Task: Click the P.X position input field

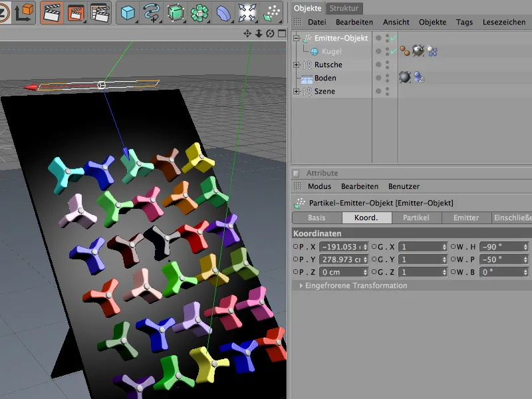Action: pyautogui.click(x=341, y=246)
